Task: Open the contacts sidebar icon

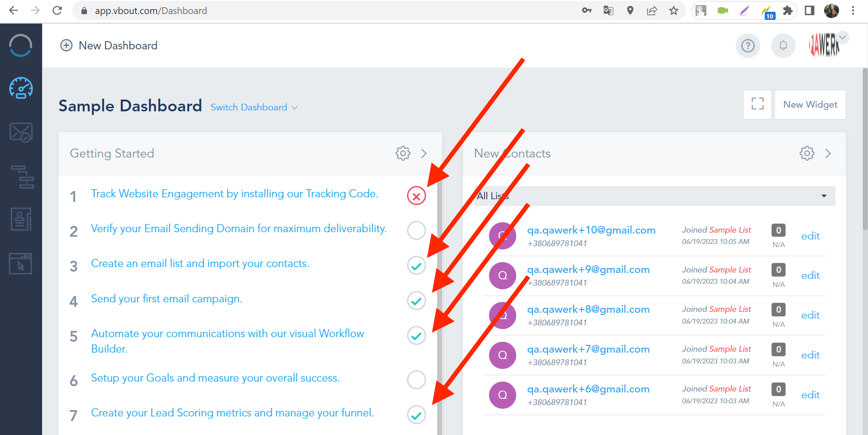Action: (x=21, y=219)
